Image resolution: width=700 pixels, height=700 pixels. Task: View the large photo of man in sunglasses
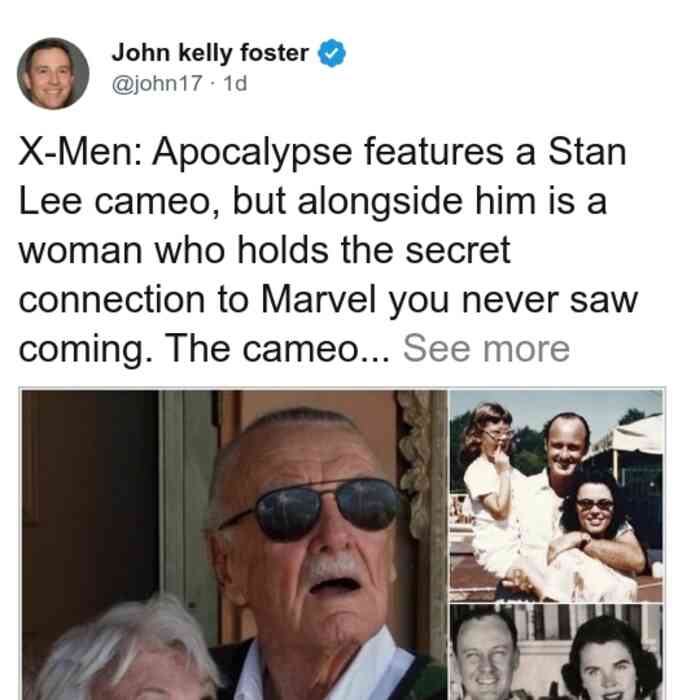pyautogui.click(x=235, y=545)
